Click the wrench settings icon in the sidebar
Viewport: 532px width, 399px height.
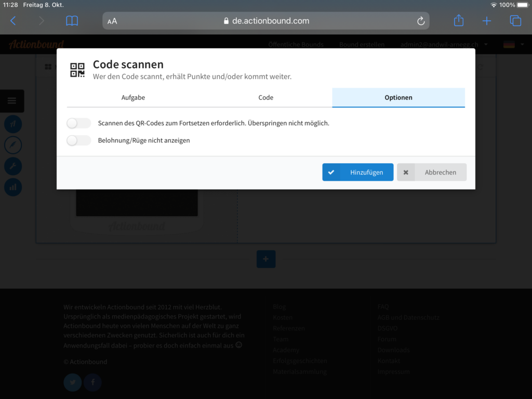point(13,166)
